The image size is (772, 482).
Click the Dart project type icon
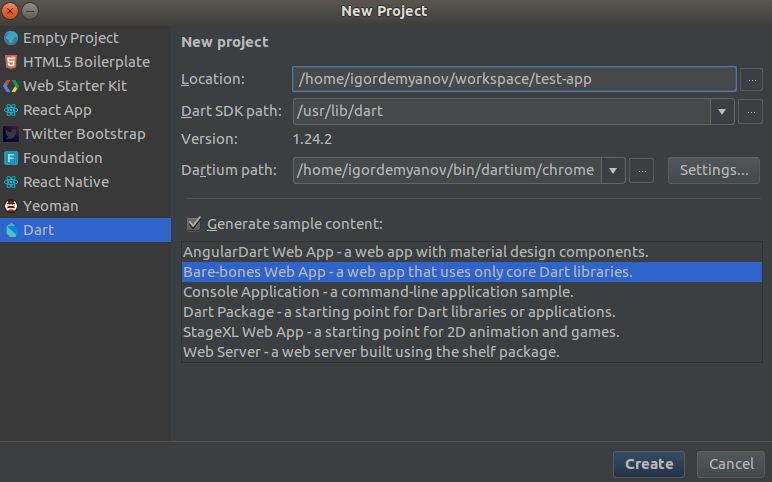point(11,230)
